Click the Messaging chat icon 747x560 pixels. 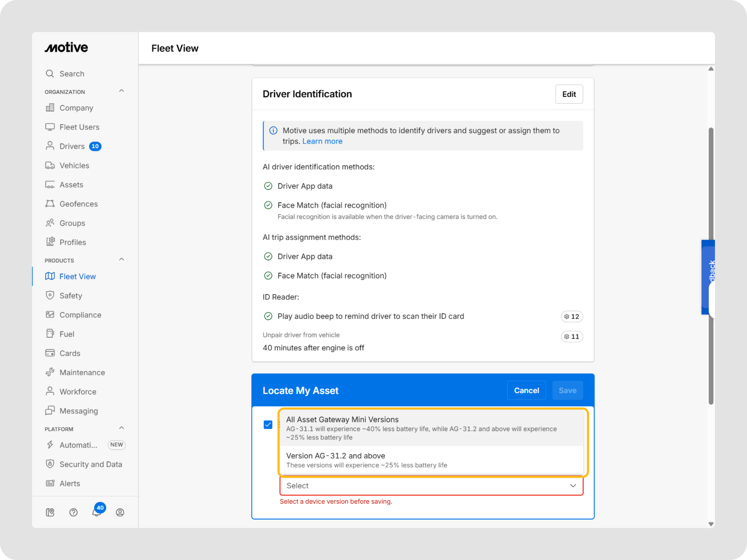[50, 411]
